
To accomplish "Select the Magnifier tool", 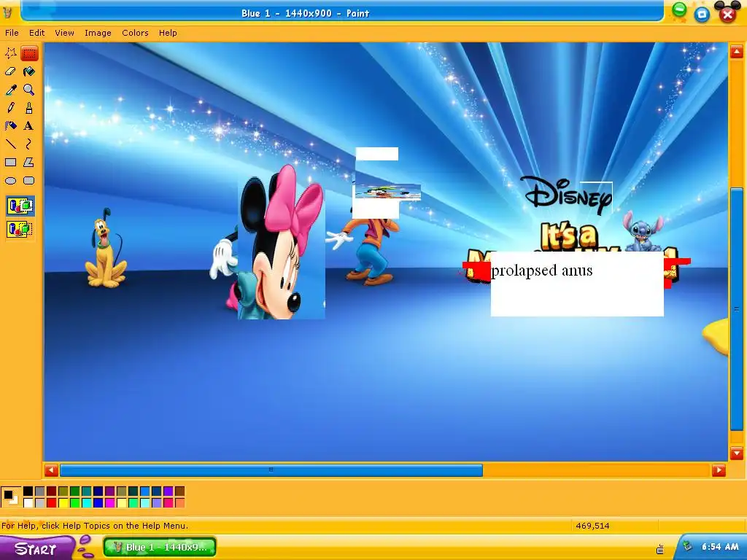I will pyautogui.click(x=29, y=90).
